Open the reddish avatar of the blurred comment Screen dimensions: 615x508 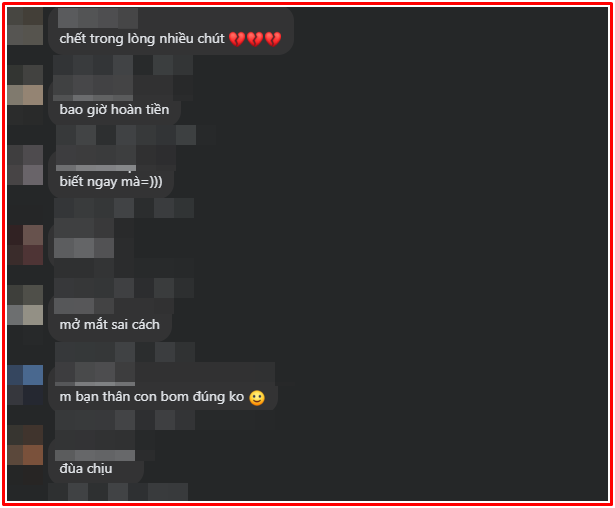pos(25,245)
